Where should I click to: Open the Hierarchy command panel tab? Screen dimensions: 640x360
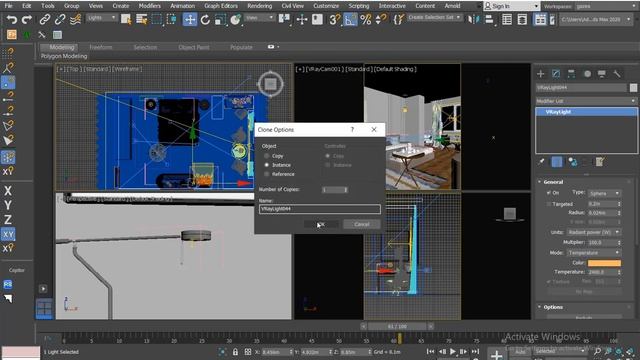click(571, 74)
